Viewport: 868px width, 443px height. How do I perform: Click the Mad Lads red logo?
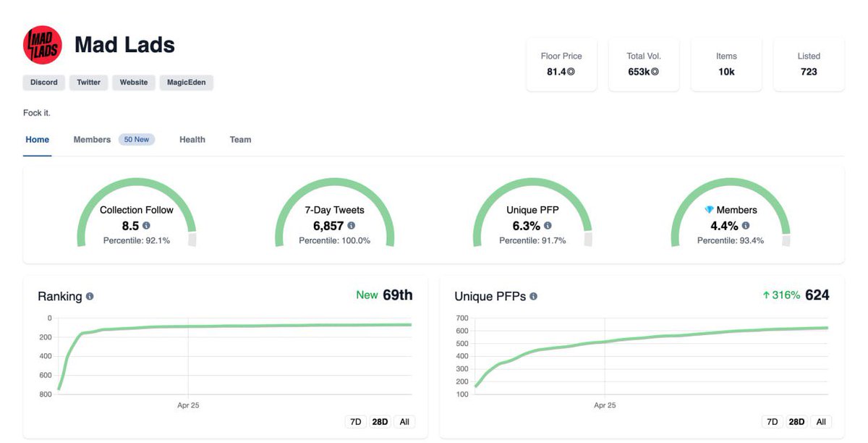tap(42, 46)
